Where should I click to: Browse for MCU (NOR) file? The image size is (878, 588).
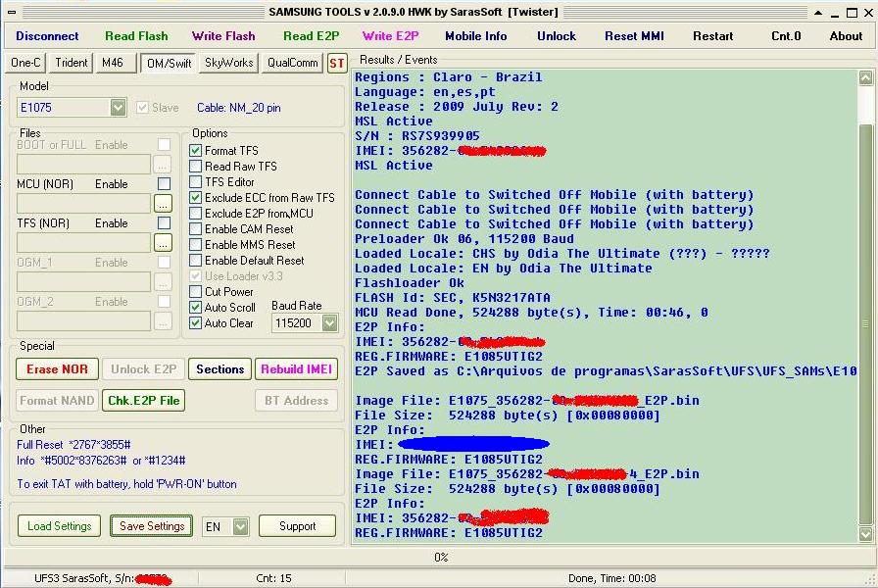(x=163, y=204)
